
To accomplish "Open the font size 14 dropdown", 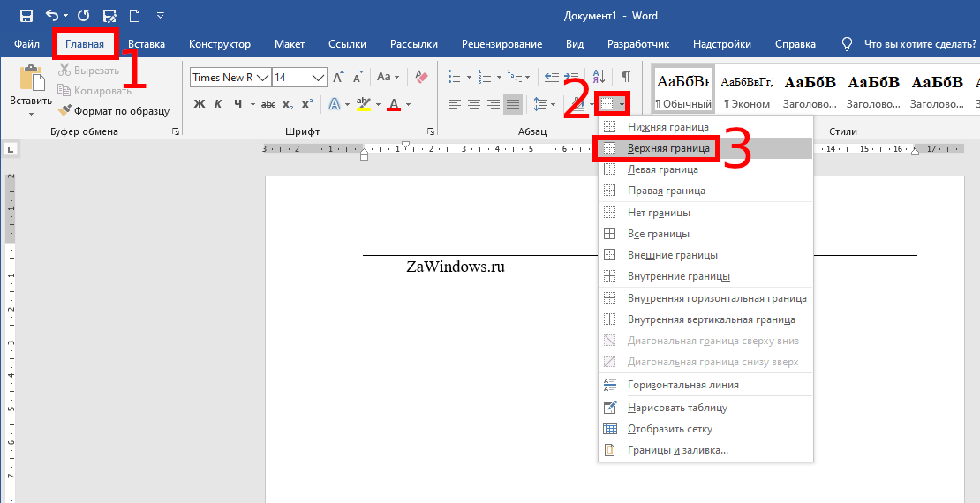I will [x=318, y=78].
